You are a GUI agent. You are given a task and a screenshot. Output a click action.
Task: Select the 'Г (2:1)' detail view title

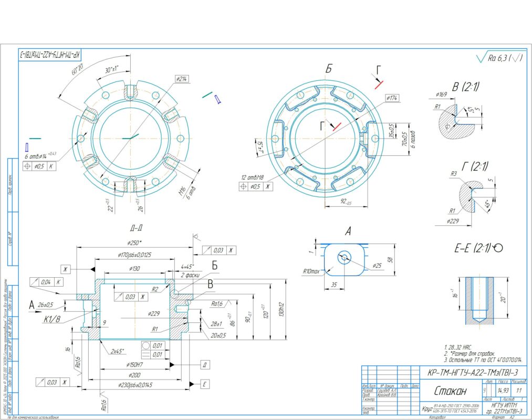click(x=475, y=166)
